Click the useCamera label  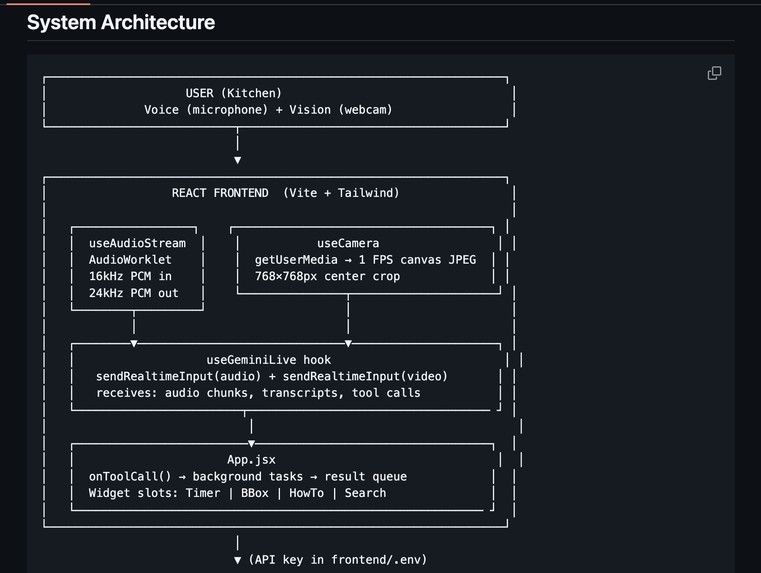(x=348, y=243)
